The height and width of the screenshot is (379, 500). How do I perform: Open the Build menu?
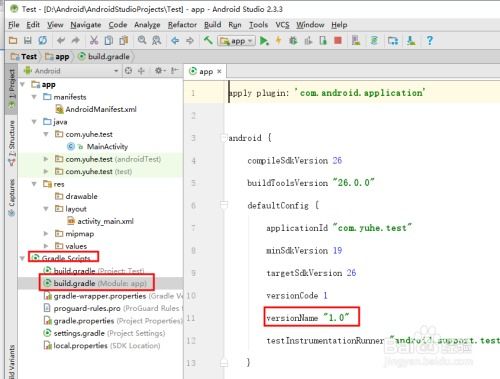213,25
